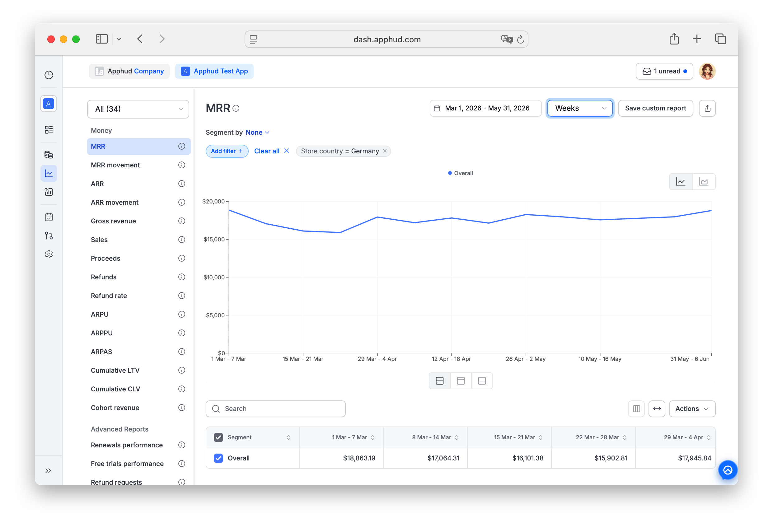Open Safari tab overview icon
This screenshot has height=532, width=773.
(x=721, y=39)
